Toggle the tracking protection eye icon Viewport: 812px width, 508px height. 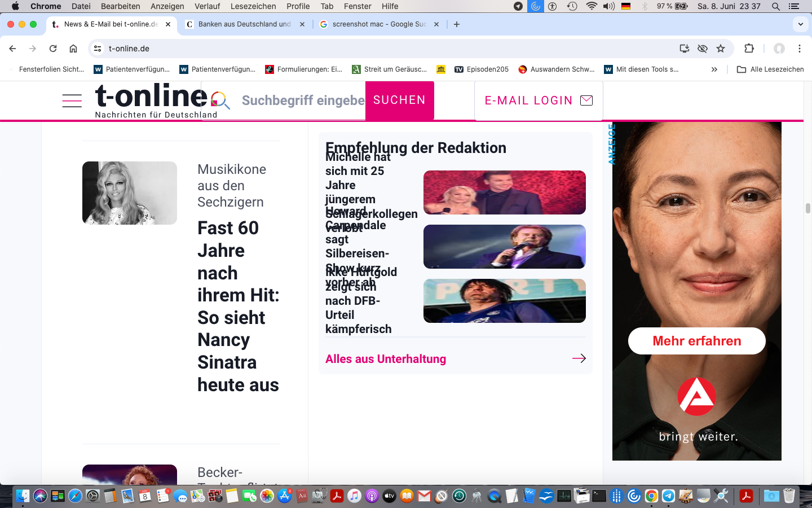pyautogui.click(x=703, y=49)
